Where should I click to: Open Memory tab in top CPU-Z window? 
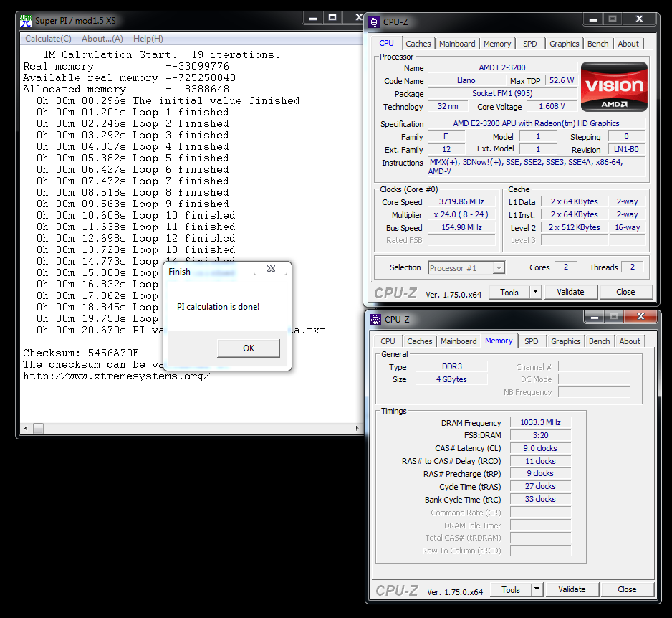[x=497, y=44]
